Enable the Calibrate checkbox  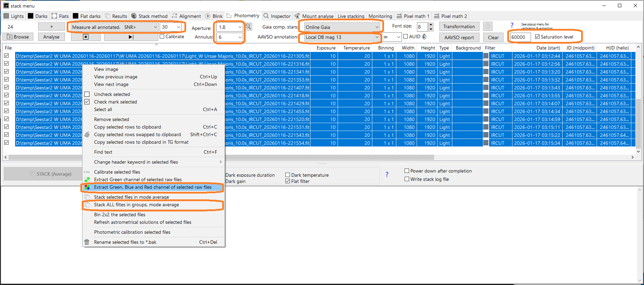click(x=162, y=36)
